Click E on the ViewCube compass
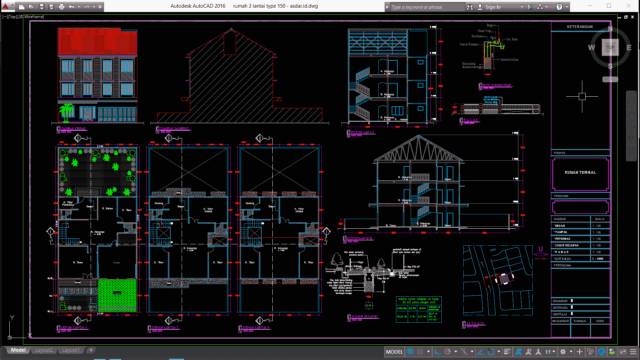 click(x=629, y=48)
